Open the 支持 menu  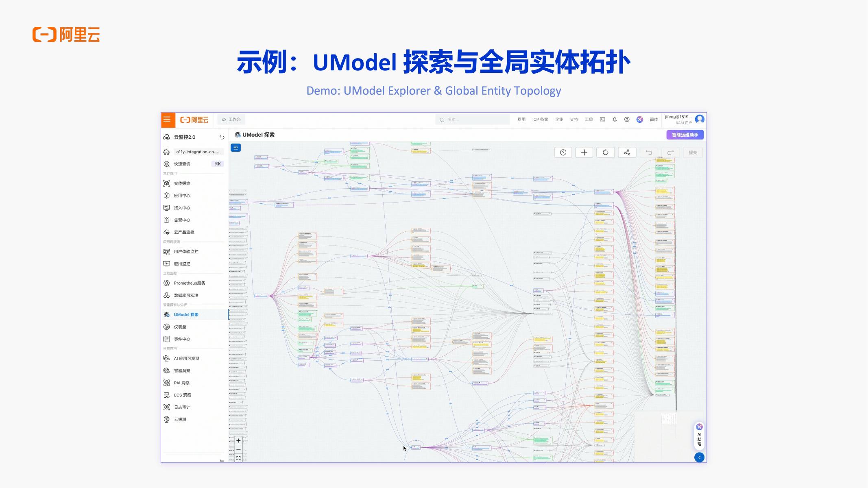click(574, 120)
